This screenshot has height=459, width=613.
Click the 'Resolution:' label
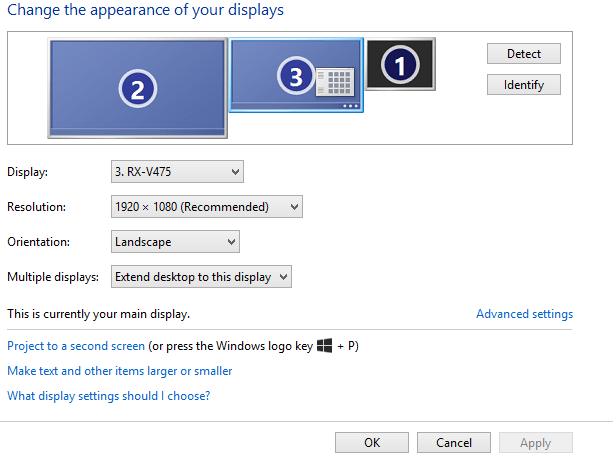(x=37, y=207)
